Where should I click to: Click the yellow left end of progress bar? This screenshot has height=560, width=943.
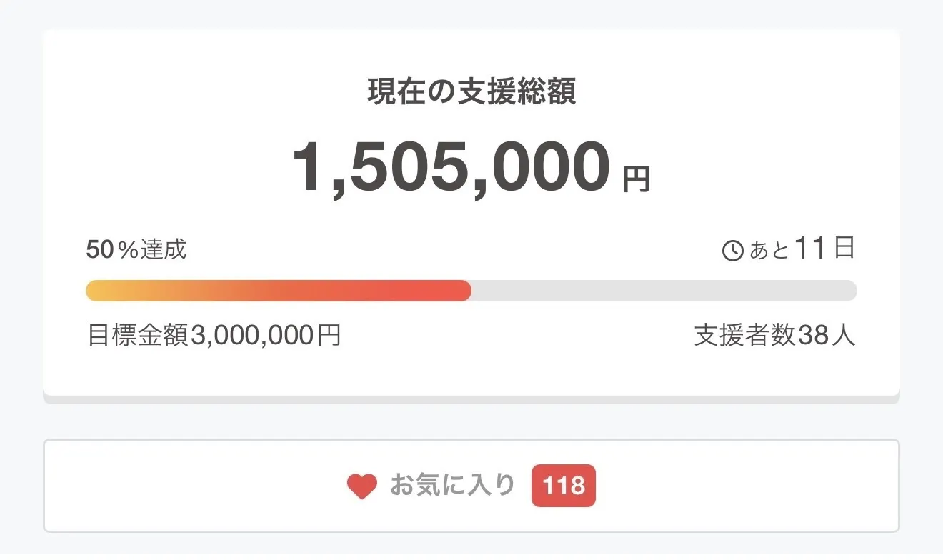tap(96, 291)
